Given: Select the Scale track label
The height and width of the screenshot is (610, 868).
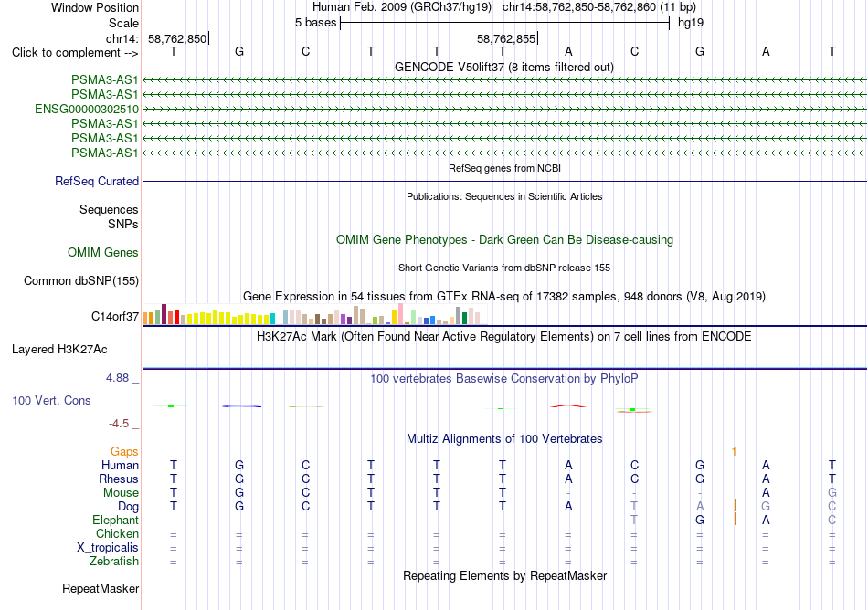Looking at the screenshot, I should [123, 23].
